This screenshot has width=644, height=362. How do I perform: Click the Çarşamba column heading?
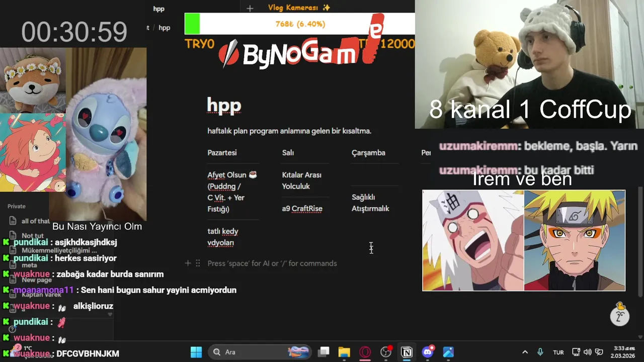tap(368, 153)
